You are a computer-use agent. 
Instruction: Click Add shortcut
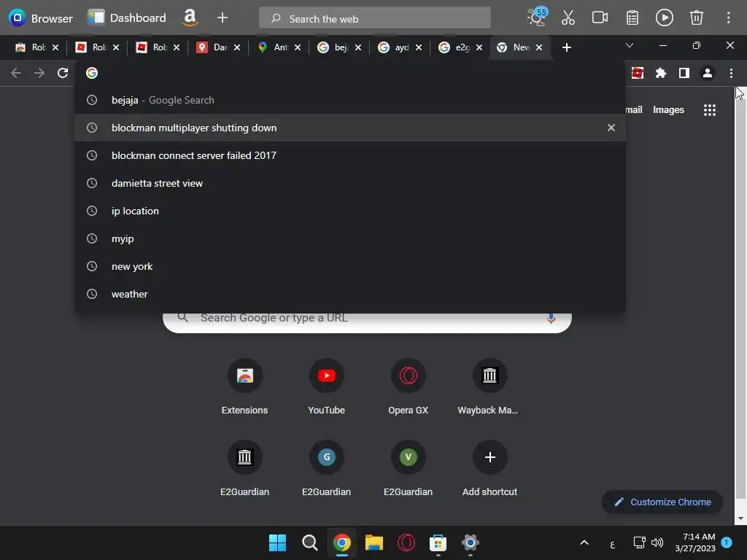pyautogui.click(x=489, y=469)
